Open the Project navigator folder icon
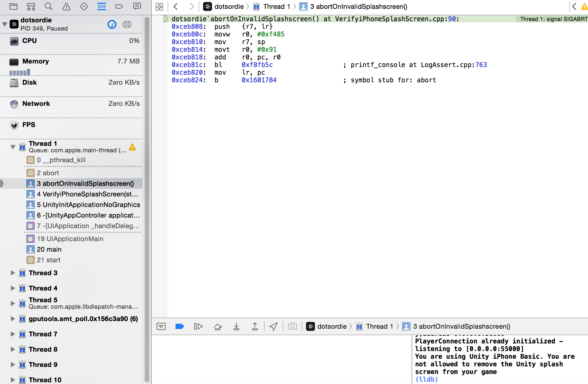 click(14, 6)
